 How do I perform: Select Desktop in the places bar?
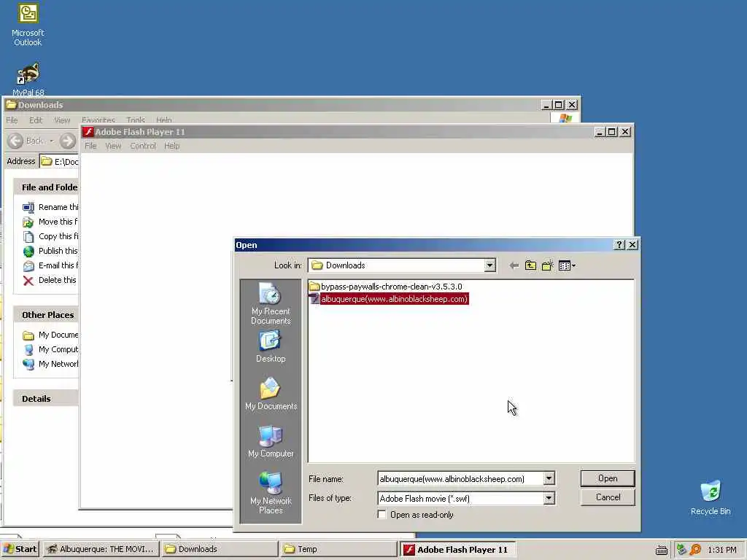271,346
